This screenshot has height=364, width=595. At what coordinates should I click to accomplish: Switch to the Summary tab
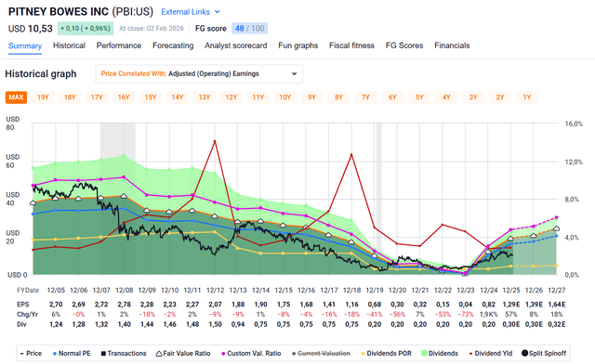25,45
